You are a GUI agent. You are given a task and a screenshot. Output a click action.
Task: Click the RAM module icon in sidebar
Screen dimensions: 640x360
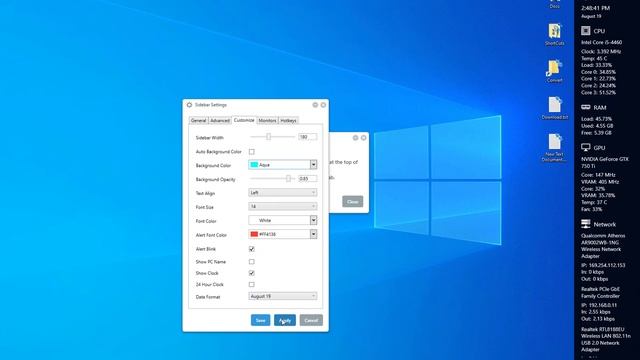[x=586, y=107]
